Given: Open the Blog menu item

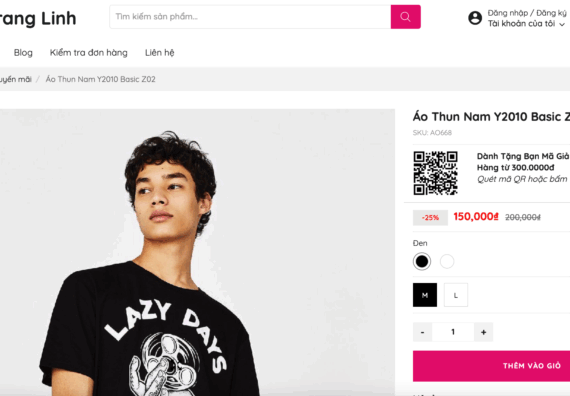Looking at the screenshot, I should coord(23,53).
